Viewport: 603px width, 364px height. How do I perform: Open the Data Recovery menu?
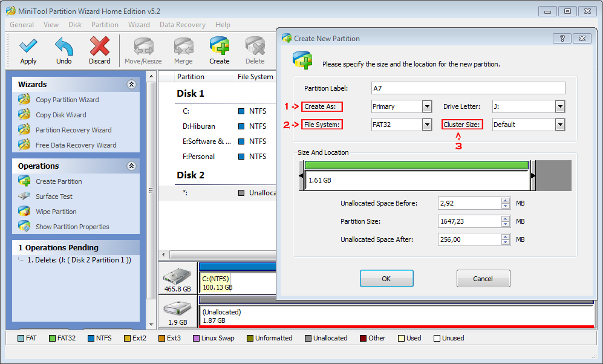182,25
